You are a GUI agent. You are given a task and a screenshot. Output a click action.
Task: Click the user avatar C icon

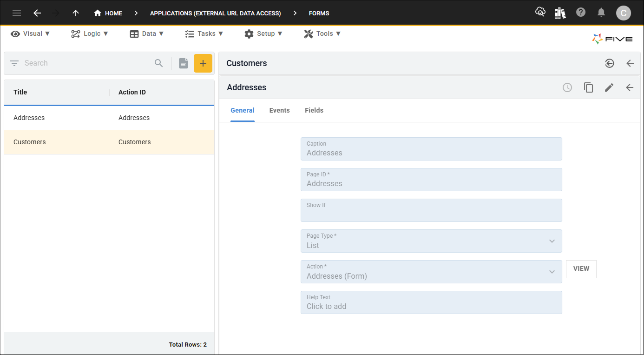coord(624,13)
